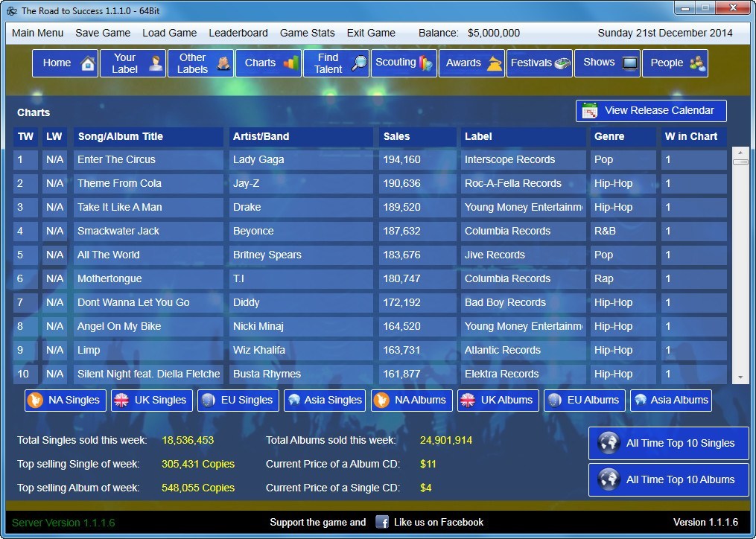This screenshot has height=539, width=756.
Task: Open Game Stats menu item
Action: 307,33
